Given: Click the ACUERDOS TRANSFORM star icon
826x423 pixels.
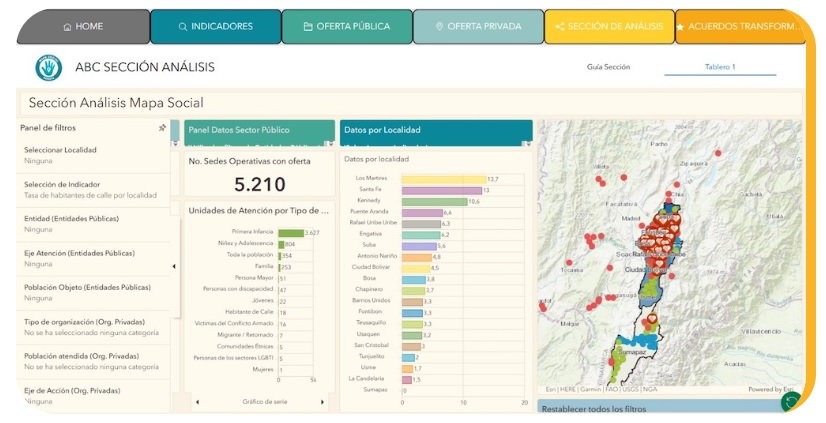Looking at the screenshot, I should point(680,27).
